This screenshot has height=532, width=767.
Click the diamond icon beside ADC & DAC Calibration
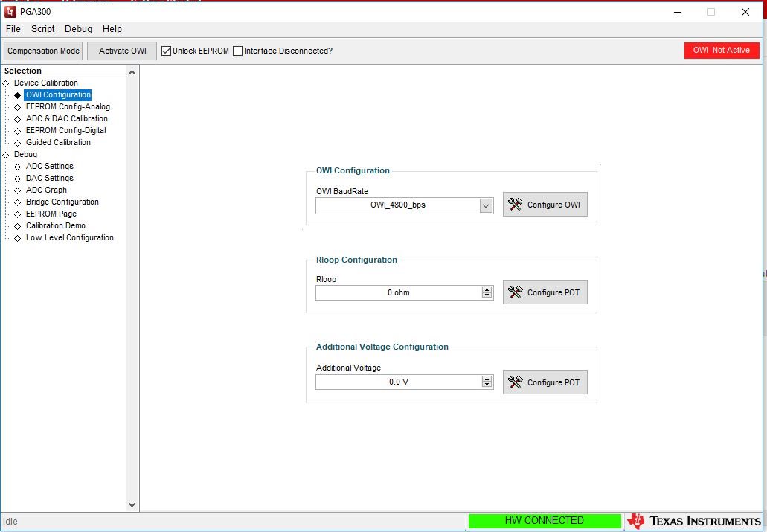[x=18, y=119]
